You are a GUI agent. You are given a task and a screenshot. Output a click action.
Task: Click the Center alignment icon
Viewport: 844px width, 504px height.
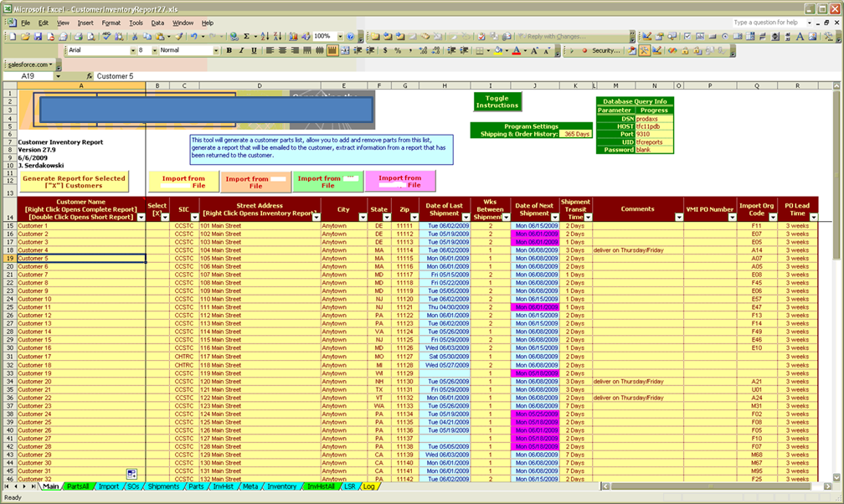click(x=282, y=50)
